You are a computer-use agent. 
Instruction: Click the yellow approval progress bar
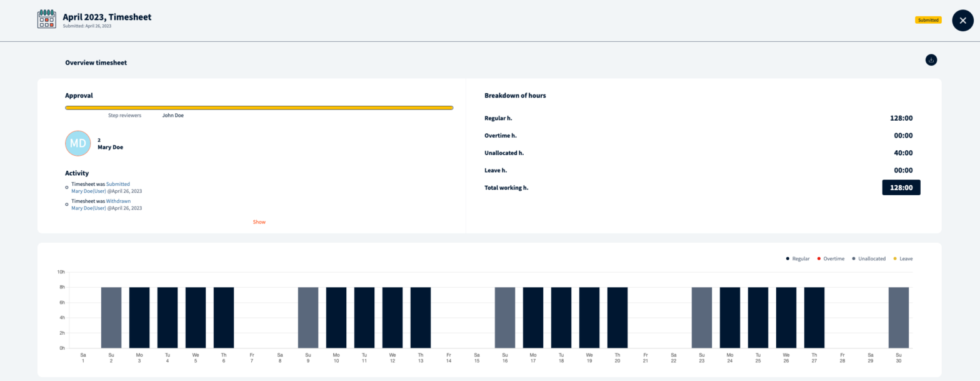(259, 108)
